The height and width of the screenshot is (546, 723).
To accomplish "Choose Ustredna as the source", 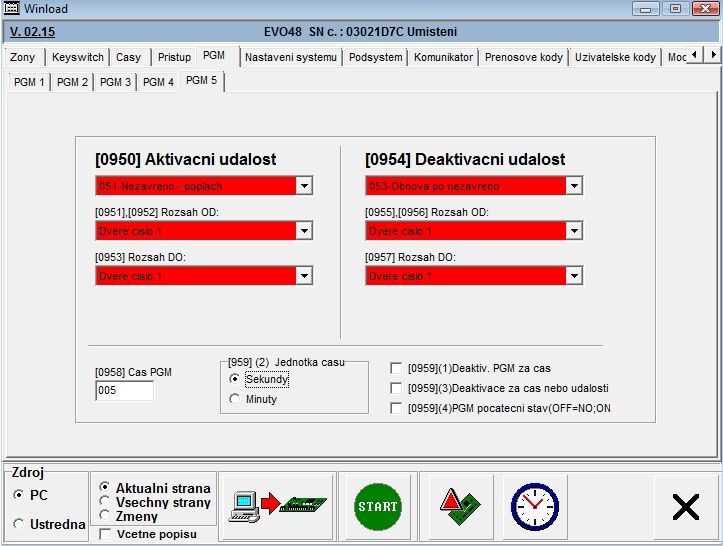I will coord(19,524).
